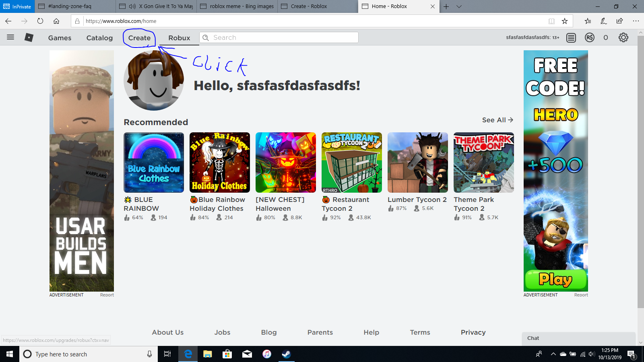Open reading view icon in address bar
The height and width of the screenshot is (362, 644).
551,21
